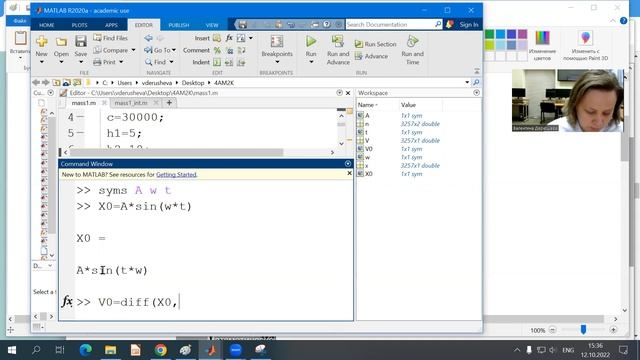Click the Advance button

pos(371,56)
